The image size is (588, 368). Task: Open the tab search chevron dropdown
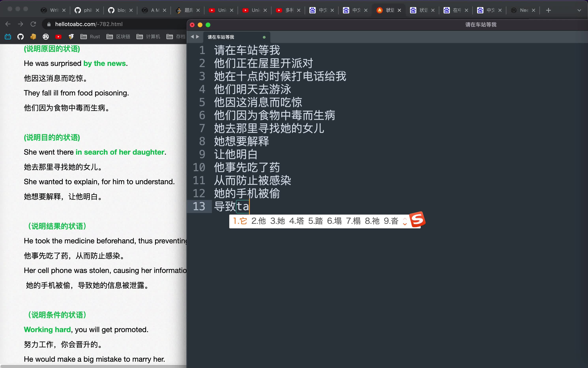point(579,10)
